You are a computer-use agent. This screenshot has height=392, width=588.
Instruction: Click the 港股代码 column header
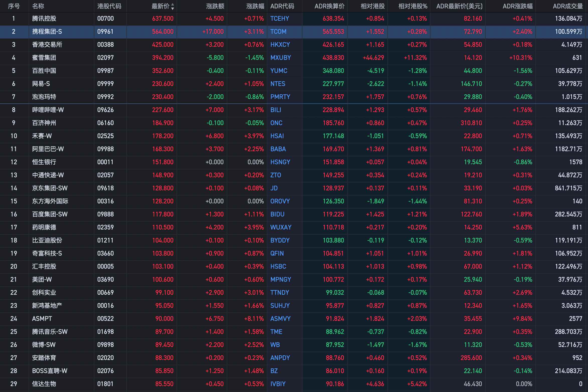click(x=109, y=6)
